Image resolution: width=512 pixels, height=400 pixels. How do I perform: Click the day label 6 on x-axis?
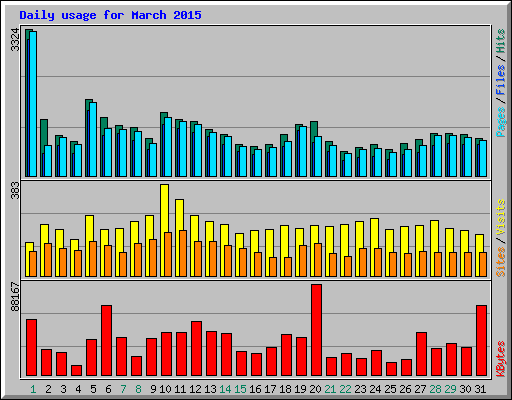pyautogui.click(x=108, y=389)
